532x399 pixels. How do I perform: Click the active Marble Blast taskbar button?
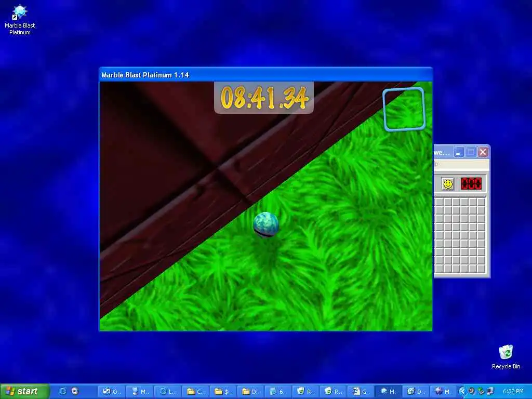pyautogui.click(x=389, y=392)
